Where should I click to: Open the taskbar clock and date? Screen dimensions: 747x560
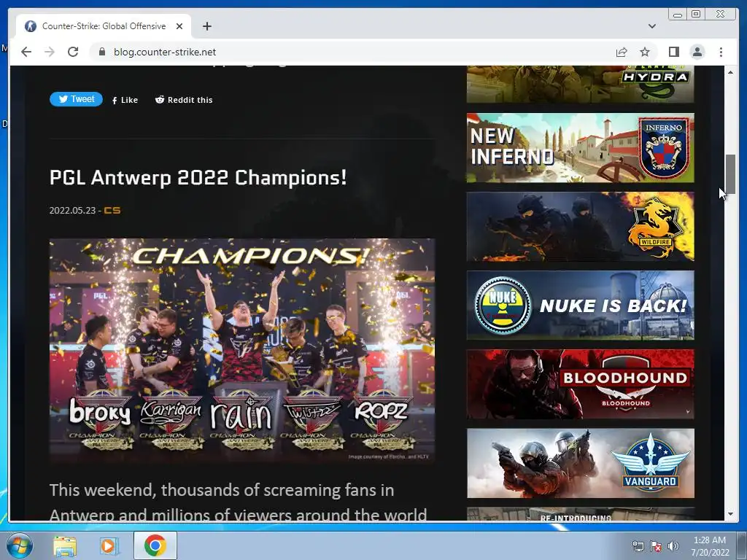pos(710,546)
